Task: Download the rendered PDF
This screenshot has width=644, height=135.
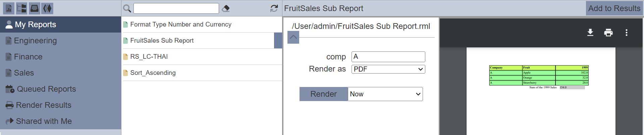Action: tap(590, 33)
